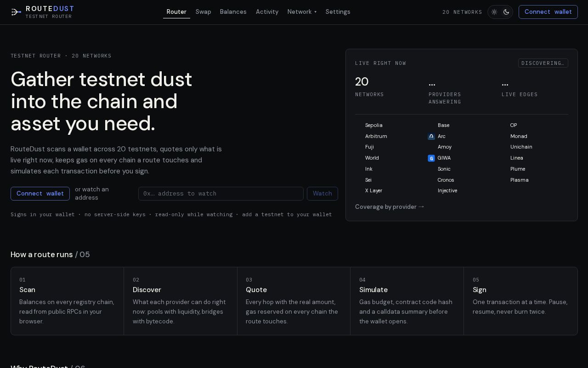
Task: Click the 01 Scan step card
Action: pyautogui.click(x=67, y=301)
